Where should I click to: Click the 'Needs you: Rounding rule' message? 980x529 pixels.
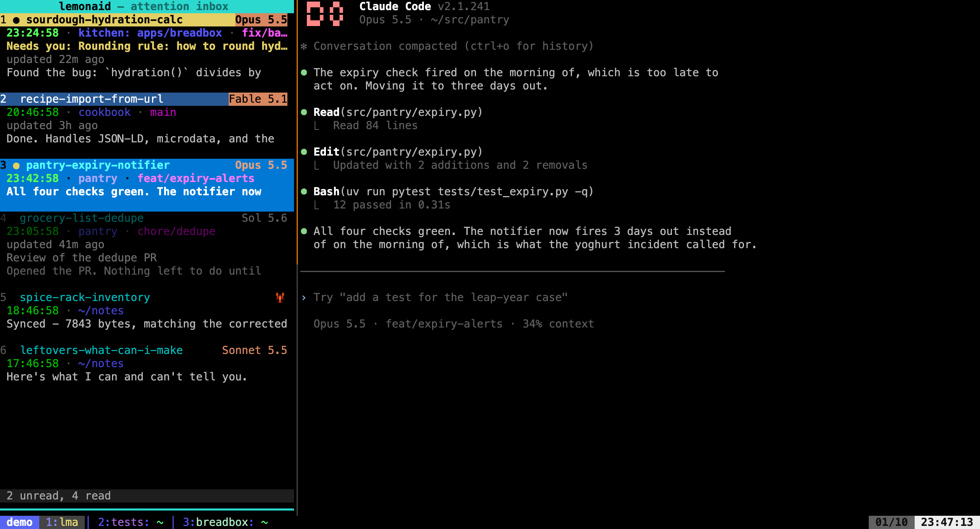[x=147, y=46]
